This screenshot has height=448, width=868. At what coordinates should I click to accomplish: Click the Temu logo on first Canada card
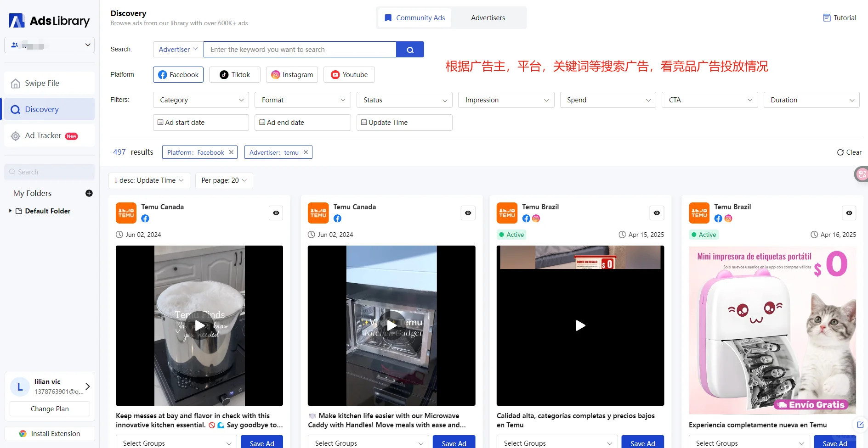coord(126,213)
